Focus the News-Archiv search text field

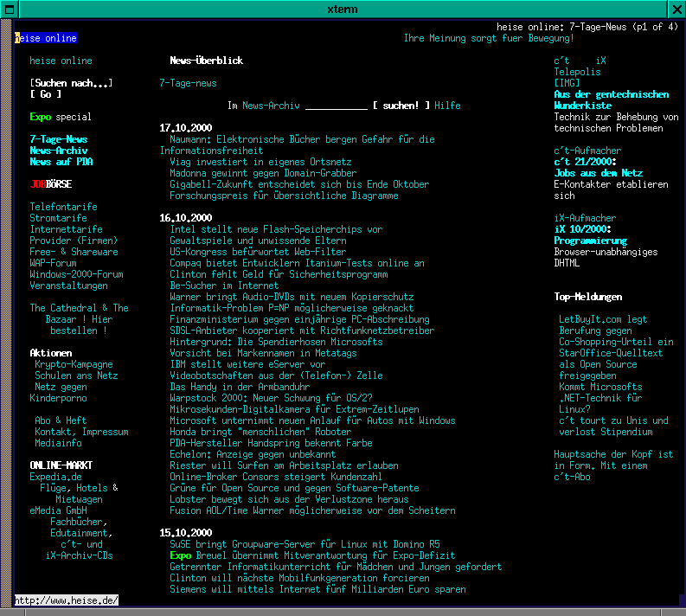(x=336, y=106)
